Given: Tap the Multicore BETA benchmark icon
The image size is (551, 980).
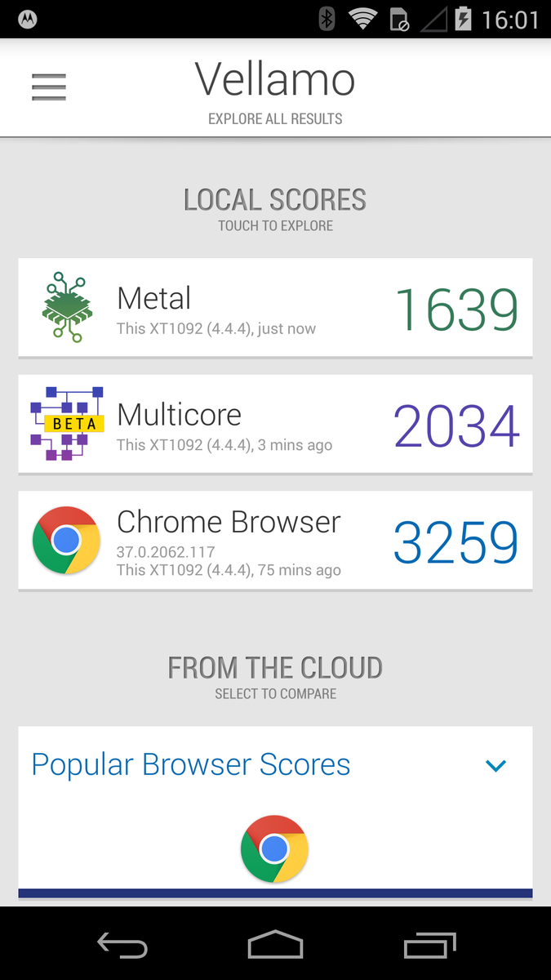Looking at the screenshot, I should click(x=67, y=424).
